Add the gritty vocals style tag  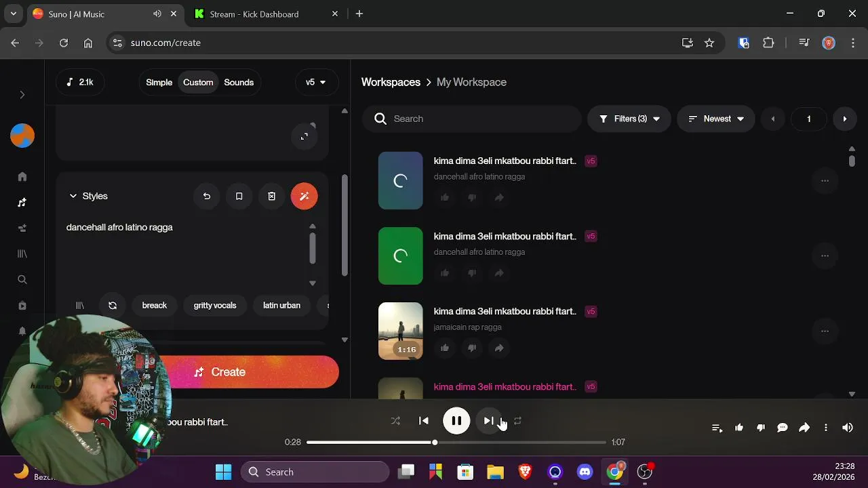tap(215, 306)
